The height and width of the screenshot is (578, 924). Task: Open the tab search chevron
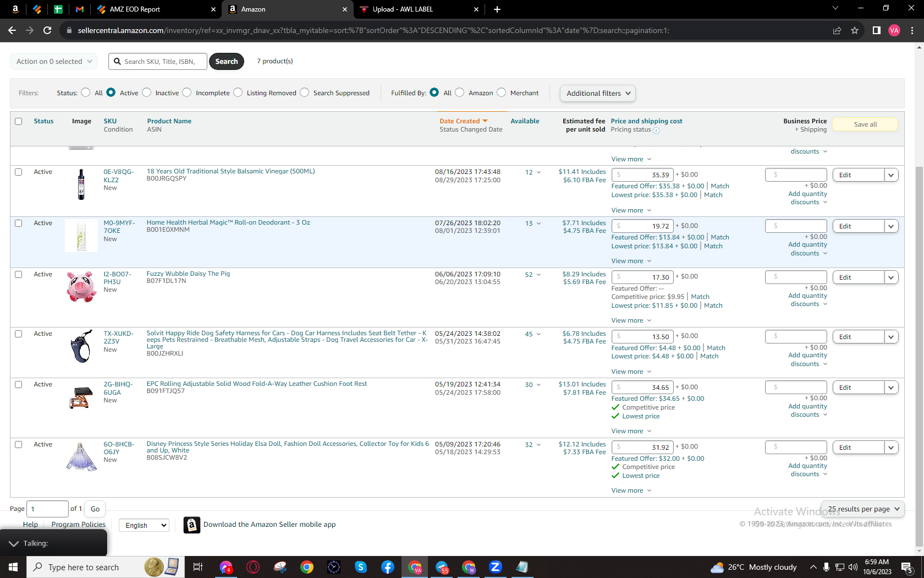coord(835,8)
